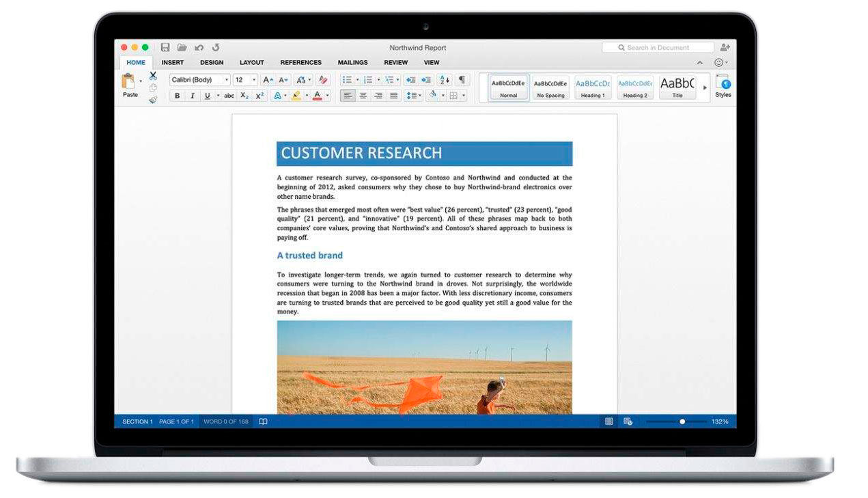Viewport: 868px width, 498px height.
Task: Open the Layout tab
Action: (x=252, y=62)
